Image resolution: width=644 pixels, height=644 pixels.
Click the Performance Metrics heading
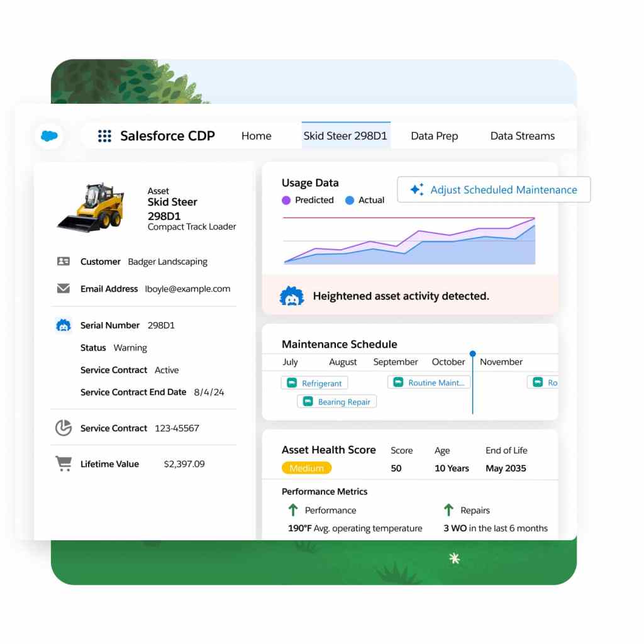pos(325,492)
